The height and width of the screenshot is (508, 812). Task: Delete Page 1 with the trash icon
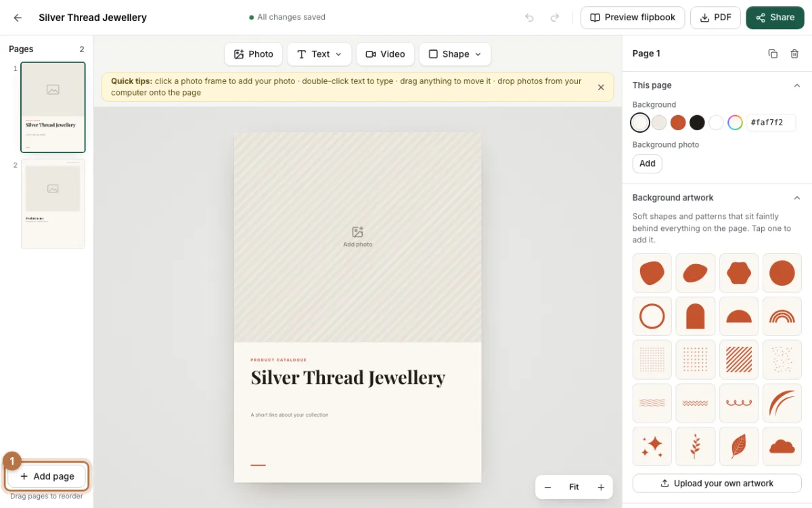pos(794,54)
